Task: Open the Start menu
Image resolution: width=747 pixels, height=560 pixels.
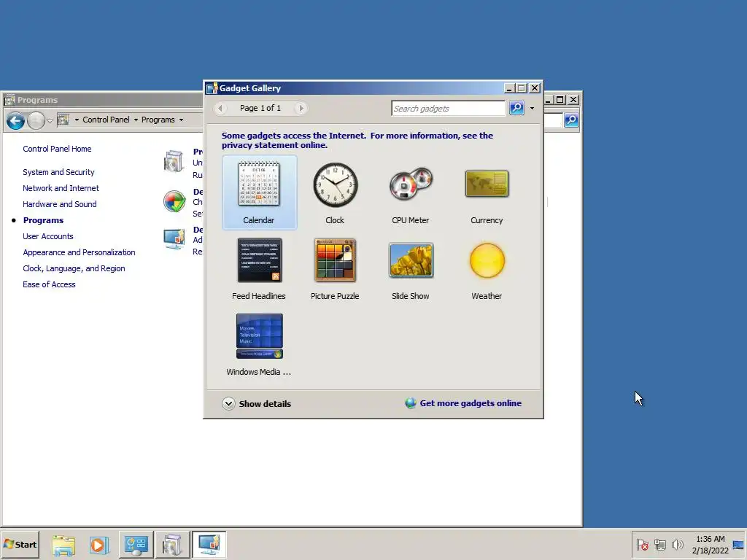Action: pyautogui.click(x=20, y=544)
